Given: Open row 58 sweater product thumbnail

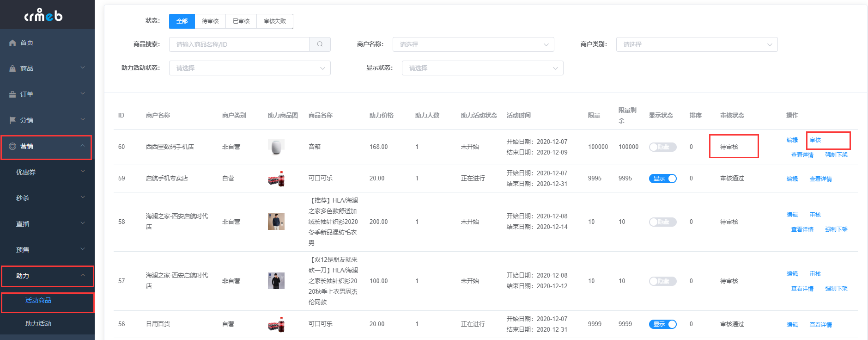Looking at the screenshot, I should click(x=276, y=222).
